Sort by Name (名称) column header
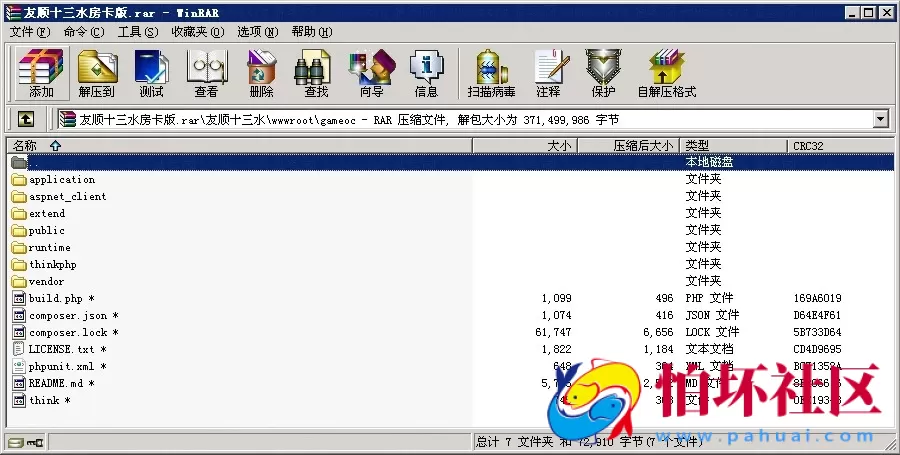This screenshot has width=900, height=455. pos(239,146)
